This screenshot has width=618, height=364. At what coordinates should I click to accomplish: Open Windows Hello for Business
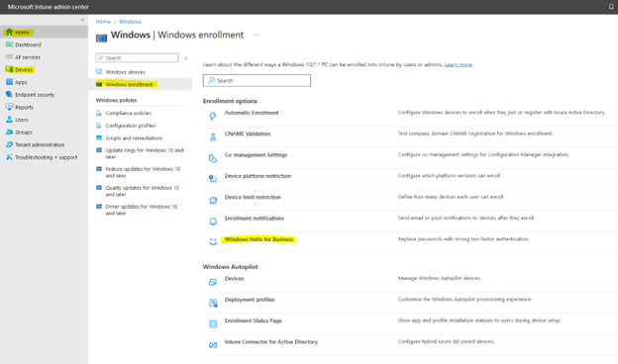click(x=258, y=239)
